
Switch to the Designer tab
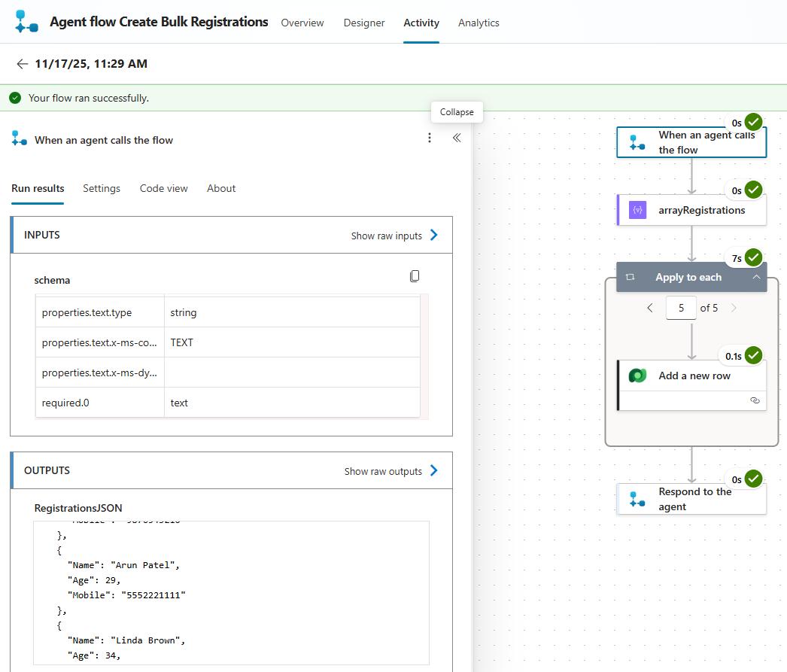364,23
